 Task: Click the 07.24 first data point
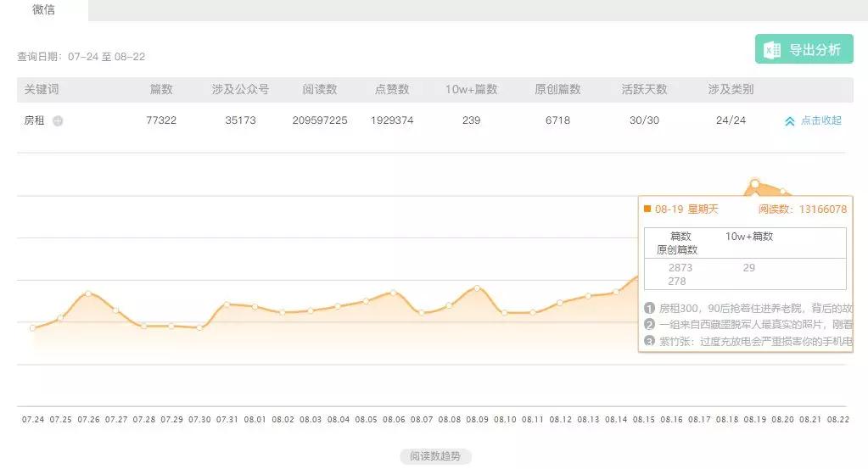point(32,328)
